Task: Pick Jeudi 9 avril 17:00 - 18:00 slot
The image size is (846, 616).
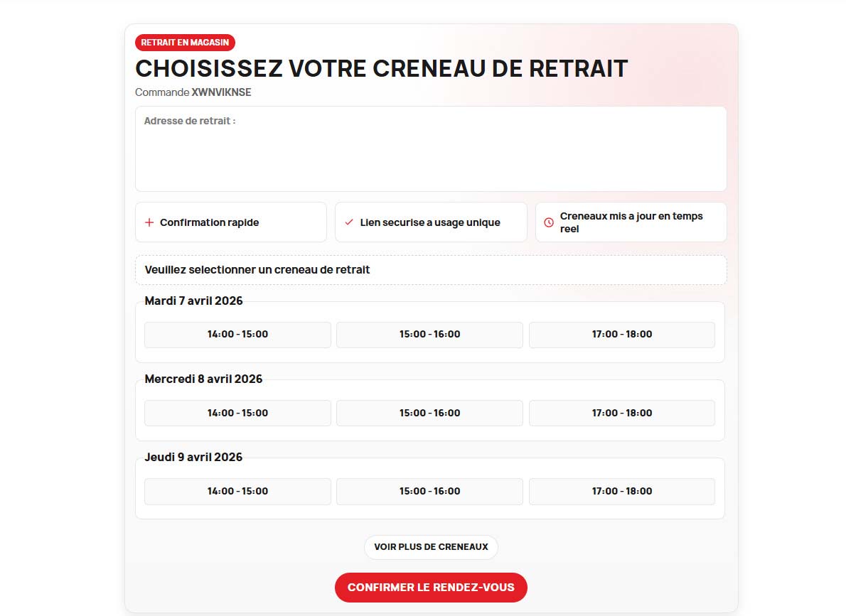Action: (621, 491)
